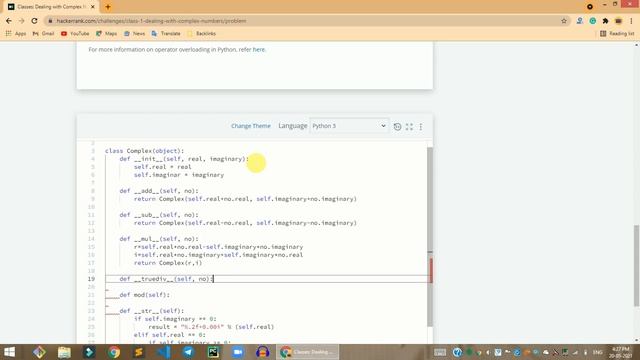Open Sublime Text from the taskbar
This screenshot has height=360, width=640.
pos(139,352)
